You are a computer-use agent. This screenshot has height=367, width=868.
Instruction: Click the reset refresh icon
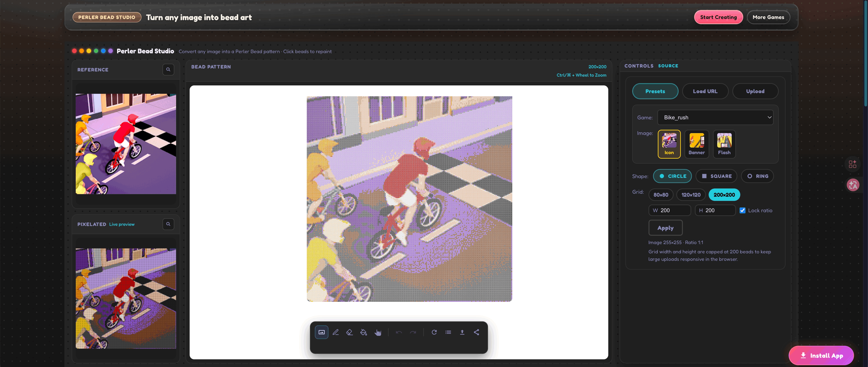[x=434, y=332]
